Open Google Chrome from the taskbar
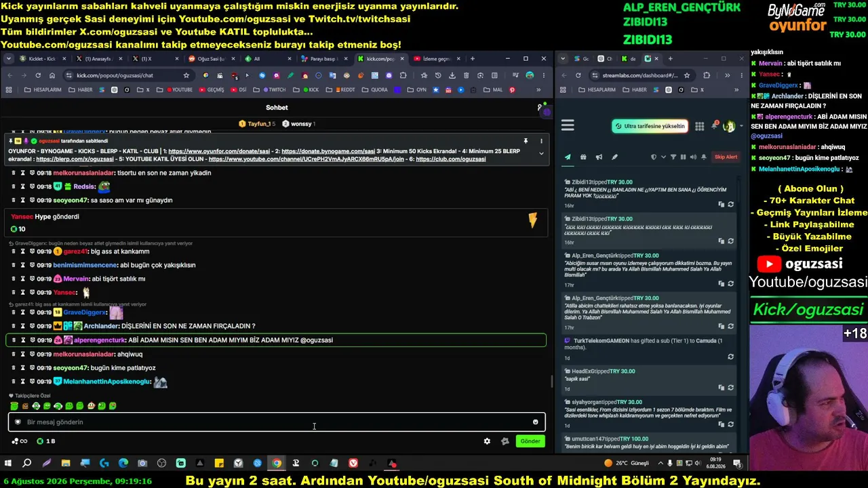Image resolution: width=868 pixels, height=488 pixels. tap(277, 464)
